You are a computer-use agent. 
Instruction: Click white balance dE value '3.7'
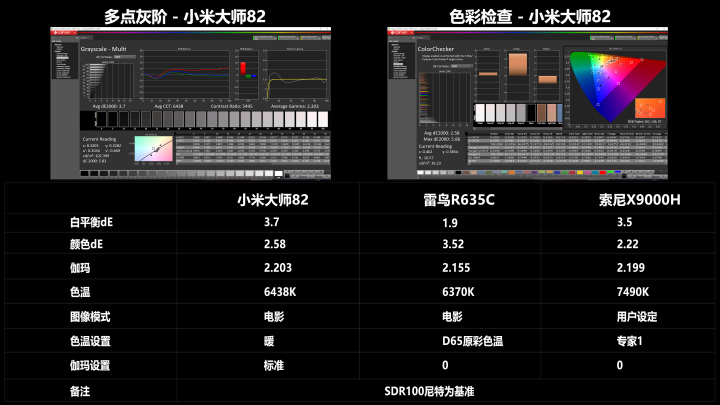(271, 222)
